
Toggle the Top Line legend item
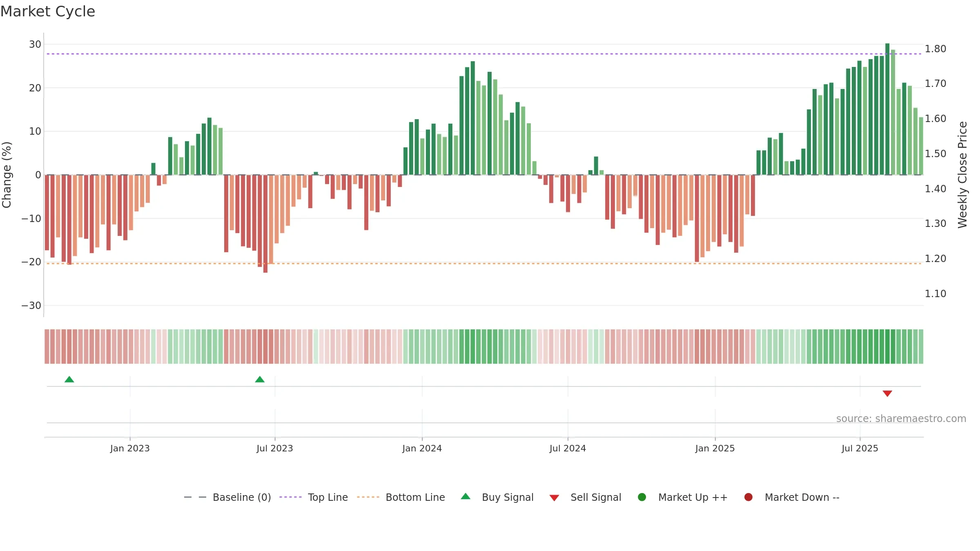click(x=314, y=497)
